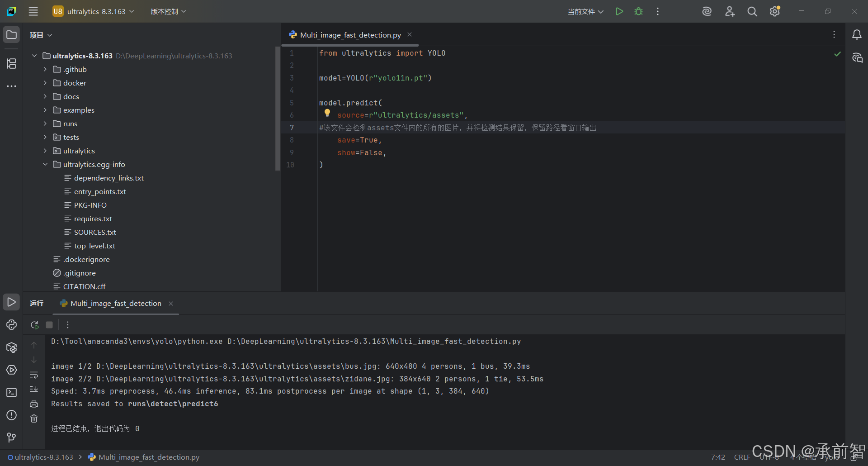
Task: Toggle scroll to end of console
Action: point(34,389)
